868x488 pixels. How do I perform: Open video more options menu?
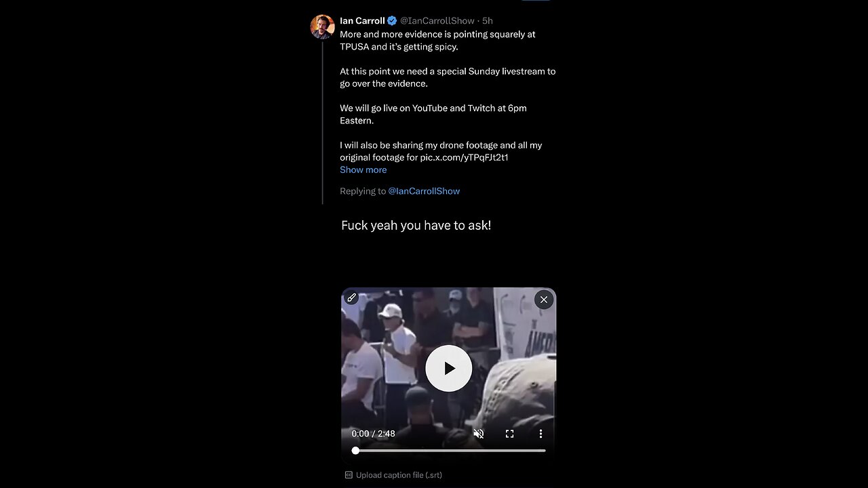coord(540,434)
